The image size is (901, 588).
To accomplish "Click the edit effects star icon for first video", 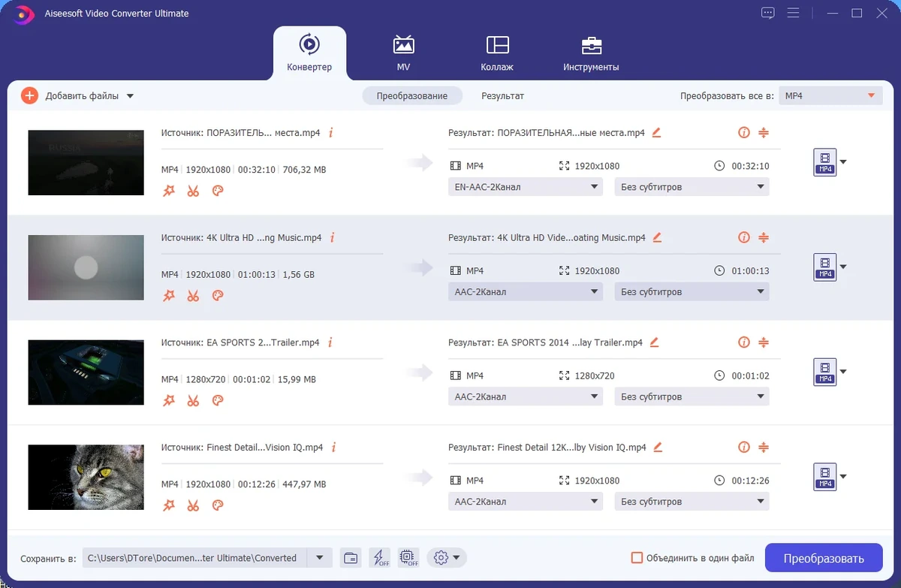I will [x=169, y=191].
